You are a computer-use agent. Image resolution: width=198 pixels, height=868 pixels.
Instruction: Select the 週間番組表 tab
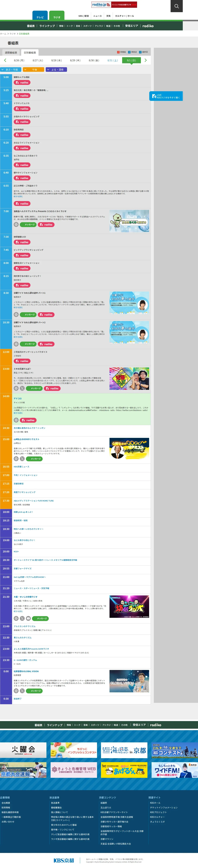tap(11, 53)
